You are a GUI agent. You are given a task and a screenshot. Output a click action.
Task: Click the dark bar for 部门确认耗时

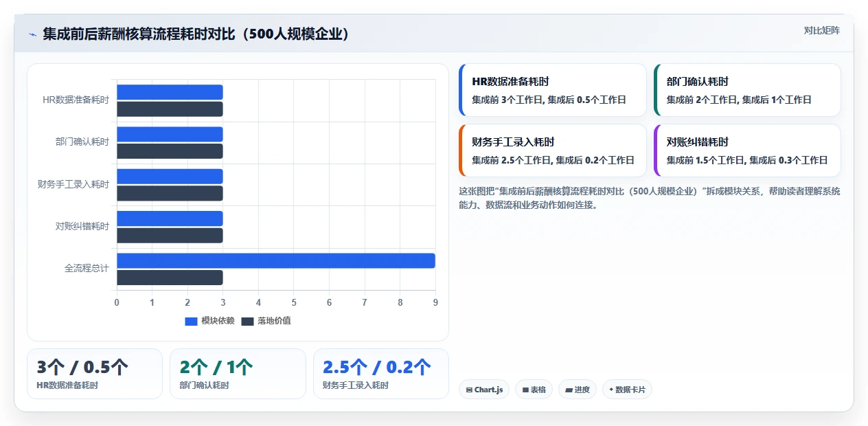(x=170, y=151)
